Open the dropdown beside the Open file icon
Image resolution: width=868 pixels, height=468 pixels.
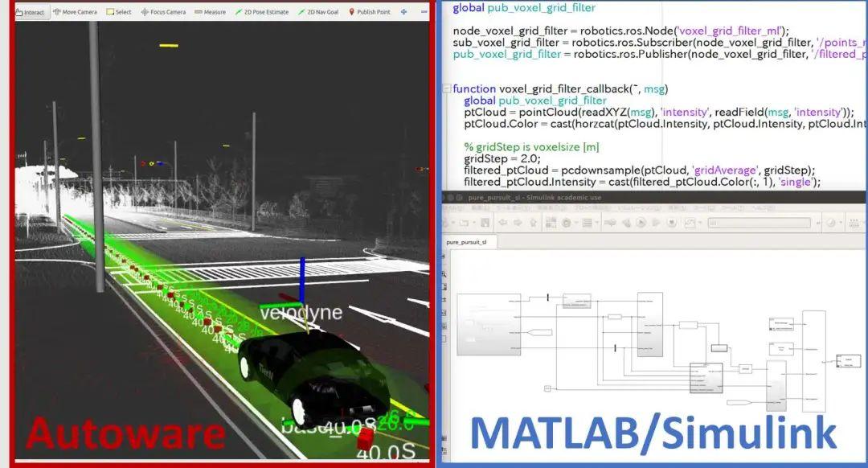click(x=473, y=224)
